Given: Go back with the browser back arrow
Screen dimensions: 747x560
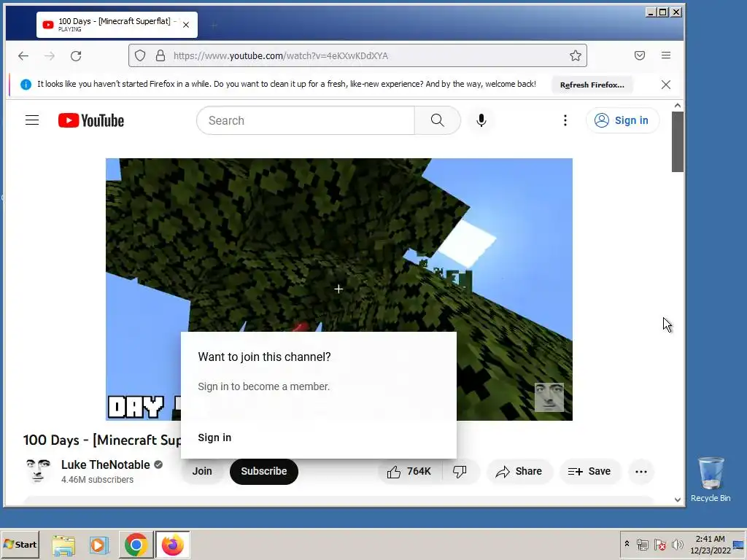Looking at the screenshot, I should (x=23, y=55).
